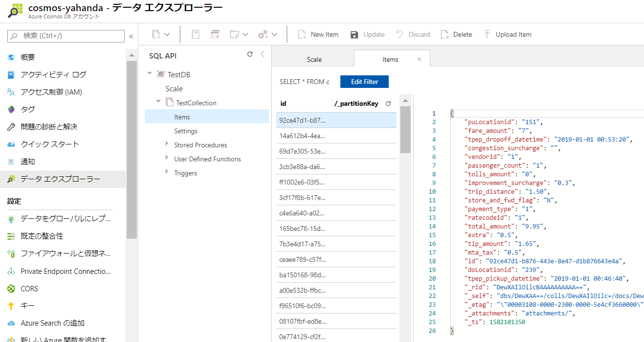Click the Delete item button
Viewport: 644px width, 342px height.
click(x=456, y=34)
